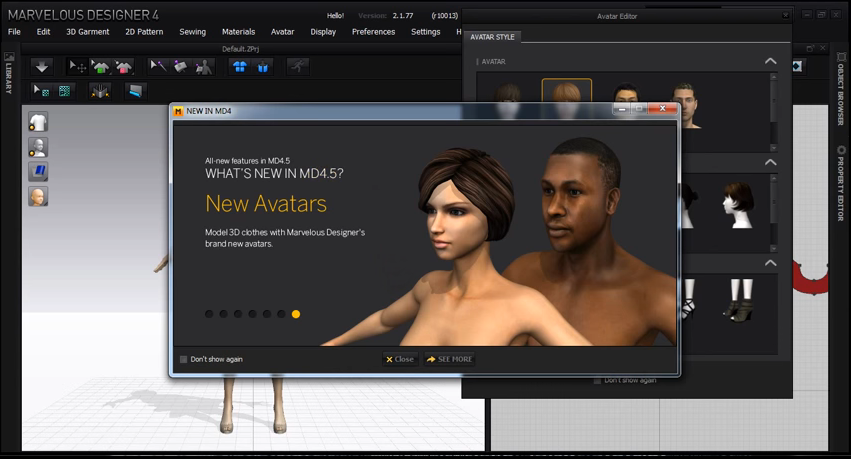Select the highlighted brown-haired avatar thumbnail
The width and height of the screenshot is (851, 459).
567,92
